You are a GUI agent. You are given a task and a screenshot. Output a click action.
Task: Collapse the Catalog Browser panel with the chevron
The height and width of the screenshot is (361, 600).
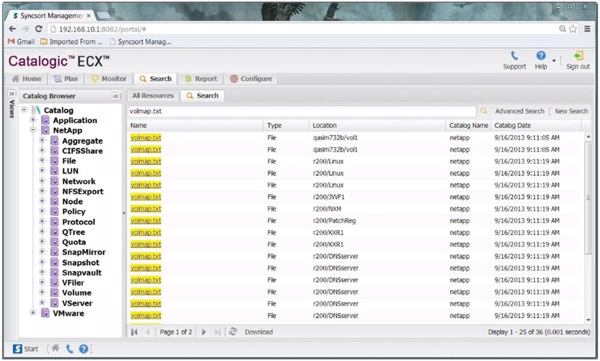point(116,96)
